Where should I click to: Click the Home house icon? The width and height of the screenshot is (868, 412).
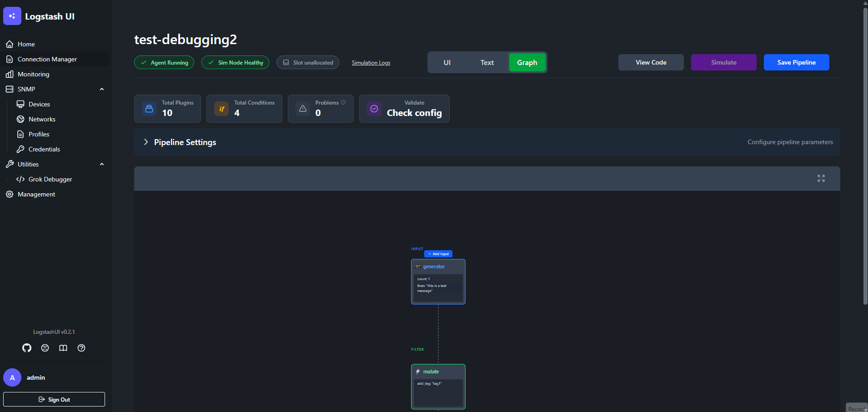pyautogui.click(x=10, y=44)
